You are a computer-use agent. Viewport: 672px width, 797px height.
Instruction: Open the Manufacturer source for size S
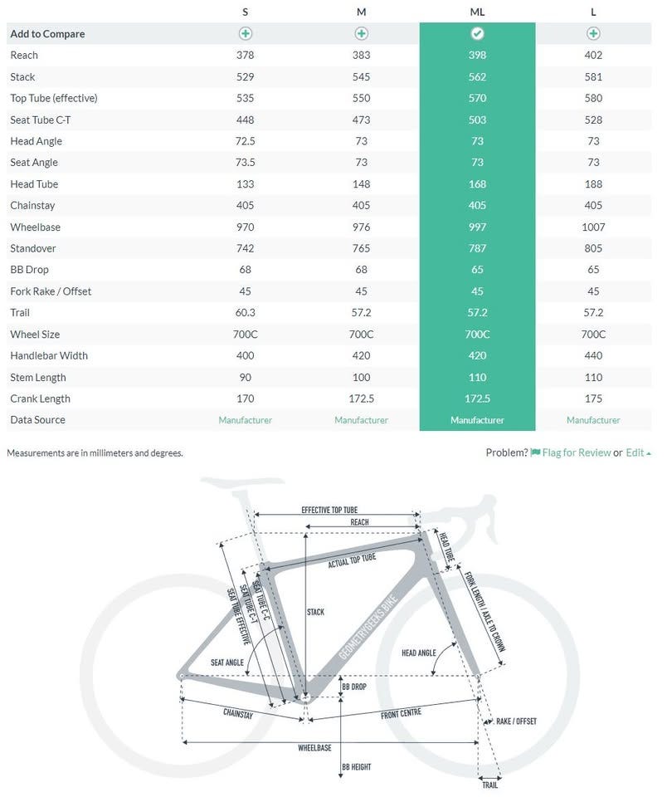click(246, 420)
